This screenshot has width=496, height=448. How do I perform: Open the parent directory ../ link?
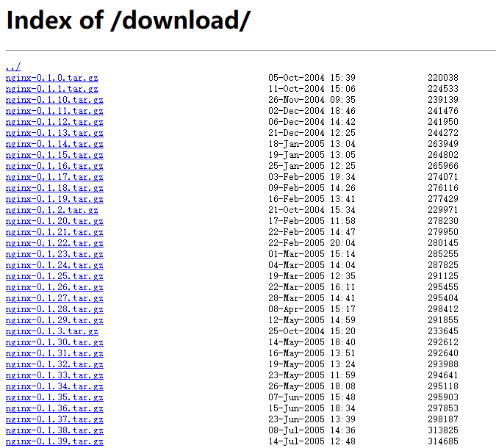click(x=13, y=67)
